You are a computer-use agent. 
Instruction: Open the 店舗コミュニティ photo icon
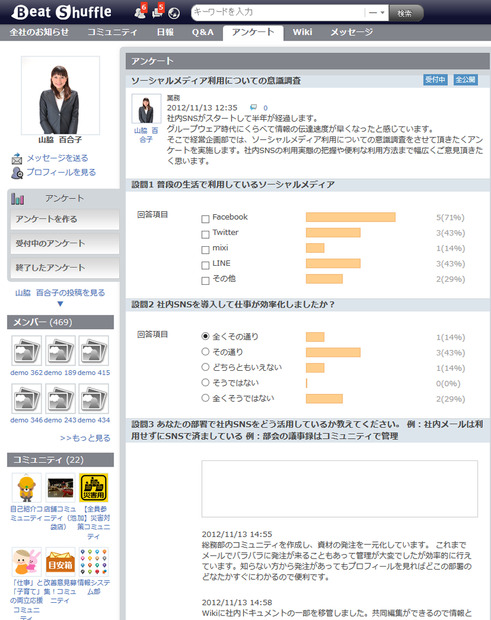coord(60,488)
